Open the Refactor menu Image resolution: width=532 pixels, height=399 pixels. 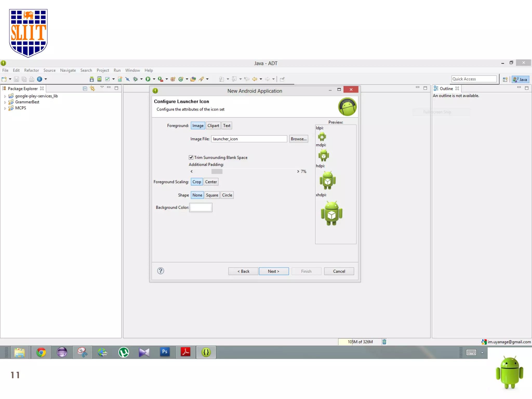click(31, 70)
